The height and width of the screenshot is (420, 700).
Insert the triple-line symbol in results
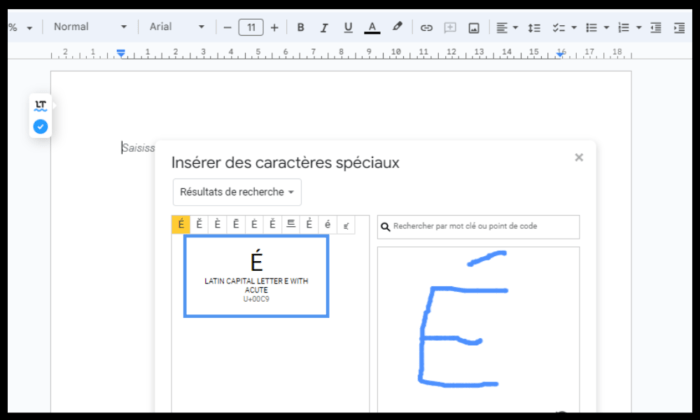click(x=291, y=225)
